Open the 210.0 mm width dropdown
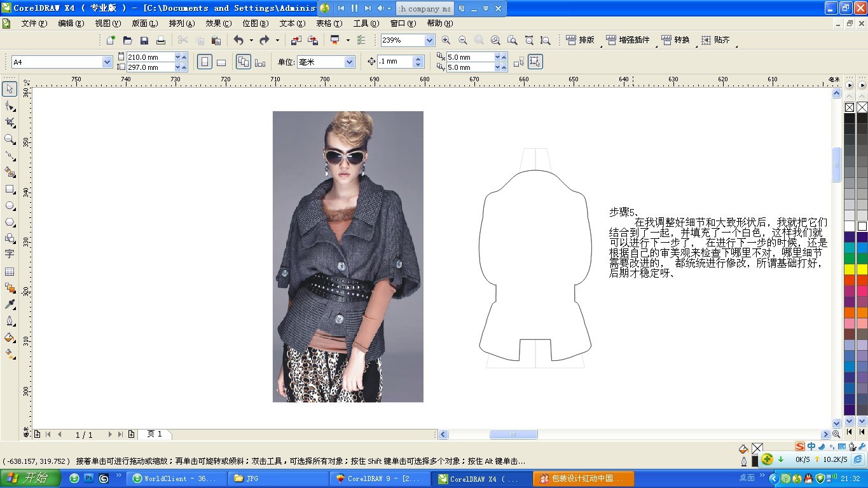868x488 pixels. click(x=177, y=57)
